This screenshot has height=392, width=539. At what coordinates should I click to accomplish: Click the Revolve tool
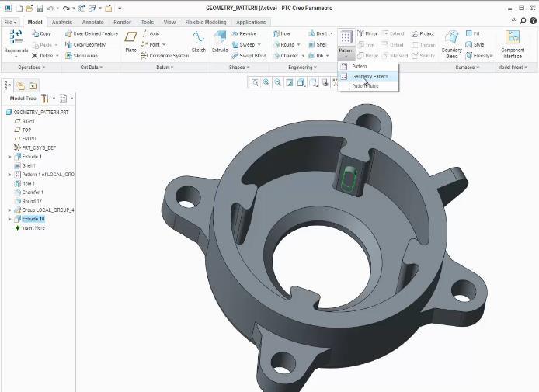(x=245, y=34)
